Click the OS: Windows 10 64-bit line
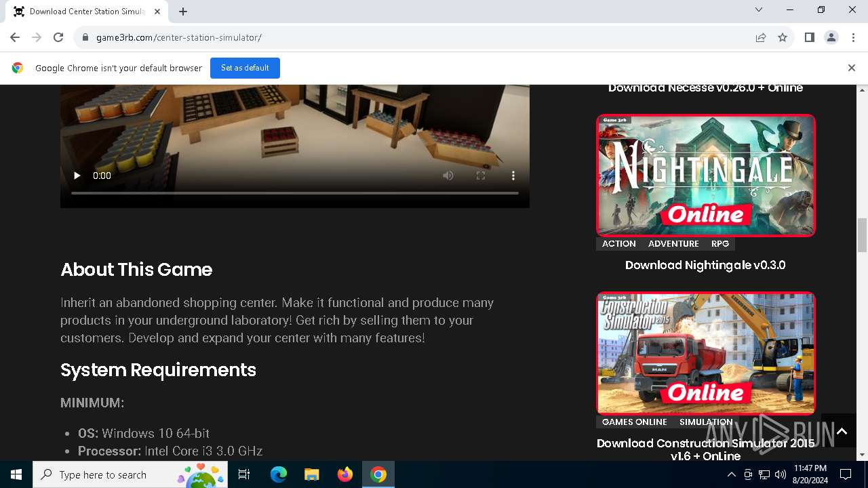Image resolution: width=868 pixels, height=488 pixels. coord(144,433)
